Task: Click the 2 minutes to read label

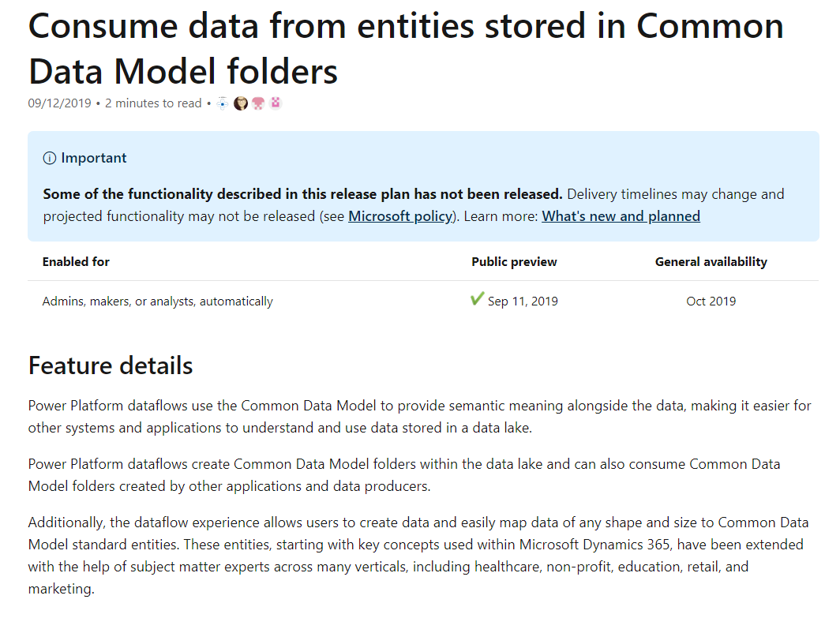Action: [x=153, y=103]
